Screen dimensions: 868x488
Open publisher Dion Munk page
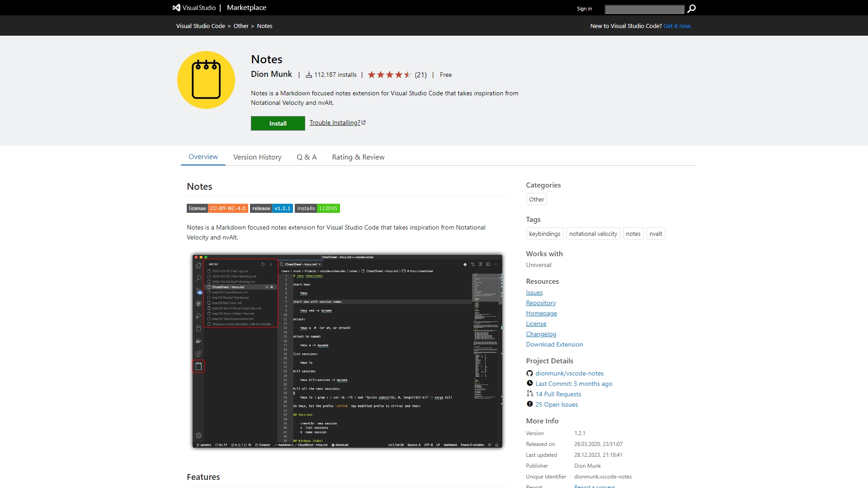point(271,74)
